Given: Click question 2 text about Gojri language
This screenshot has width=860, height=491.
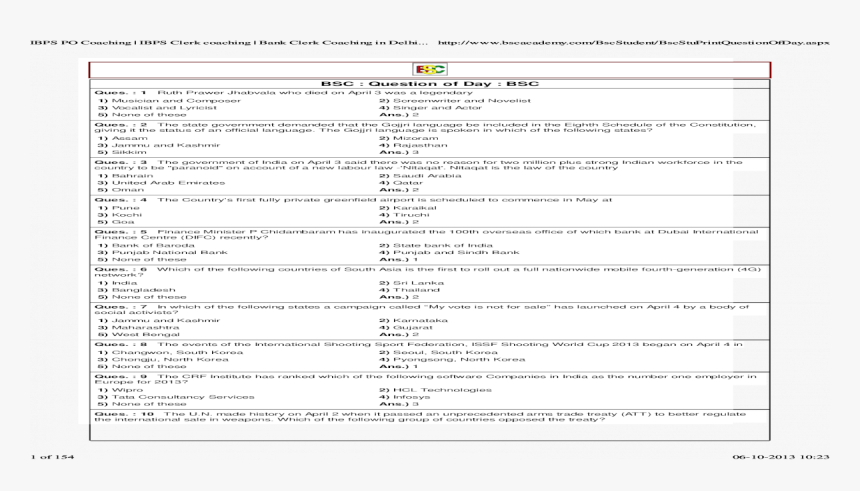Looking at the screenshot, I should click(x=425, y=127).
